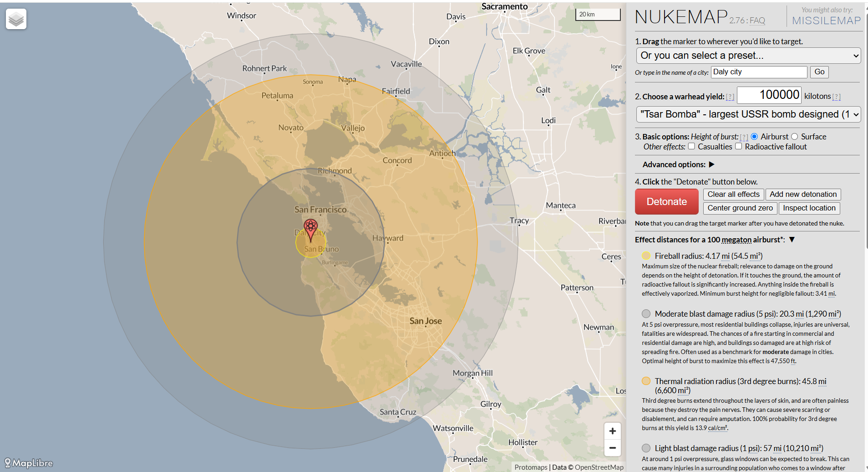Click the Petaluma map label
Screen dimensions: 868x472
pos(277,96)
